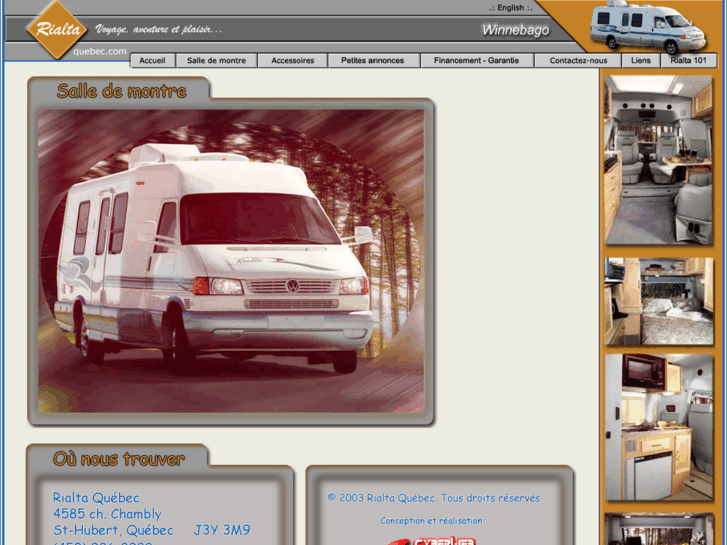View the kitchen with microwave thumbnail
The image size is (727, 545).
tap(658, 427)
